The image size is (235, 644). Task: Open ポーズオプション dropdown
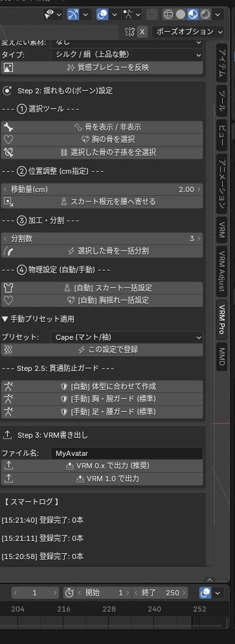pos(188,32)
